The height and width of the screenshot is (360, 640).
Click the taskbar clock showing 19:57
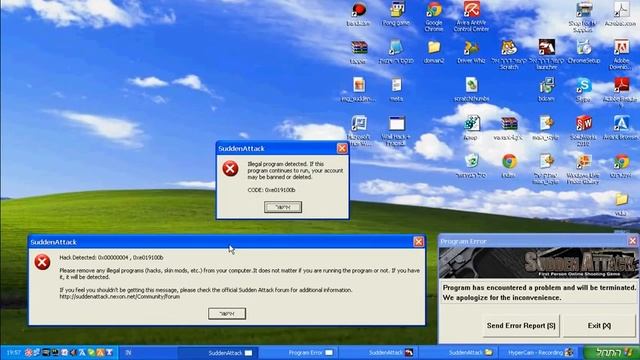pos(13,352)
